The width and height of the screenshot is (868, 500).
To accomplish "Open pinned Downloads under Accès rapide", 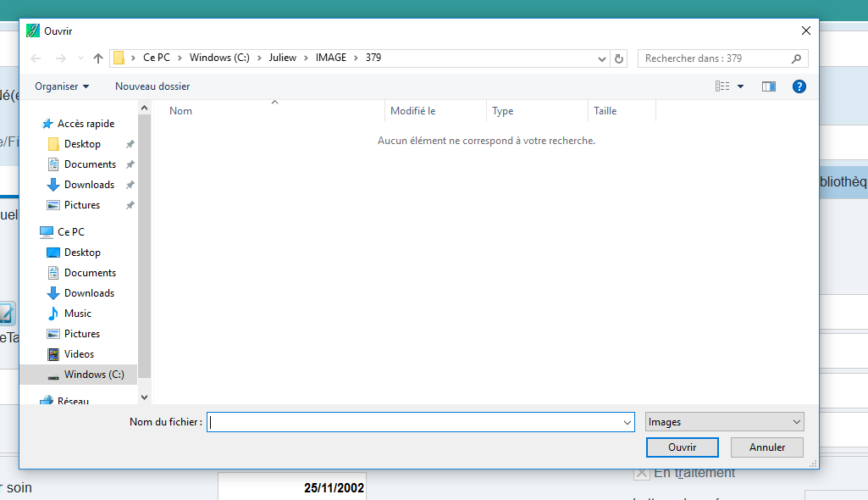I will [x=89, y=185].
